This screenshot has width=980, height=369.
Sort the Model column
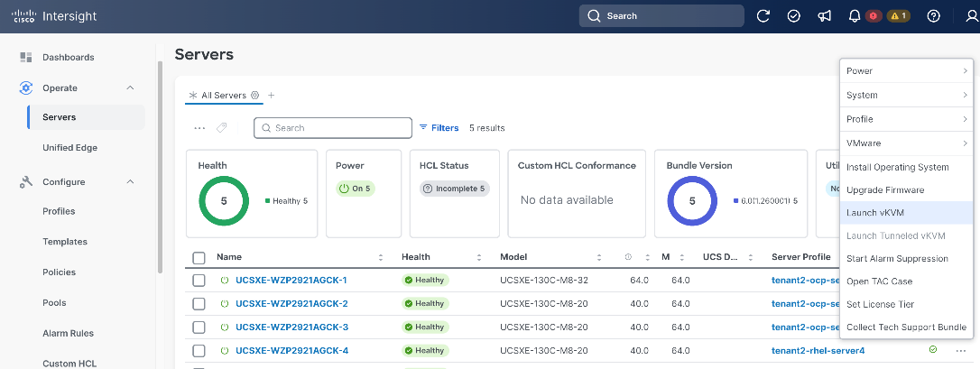(x=599, y=257)
